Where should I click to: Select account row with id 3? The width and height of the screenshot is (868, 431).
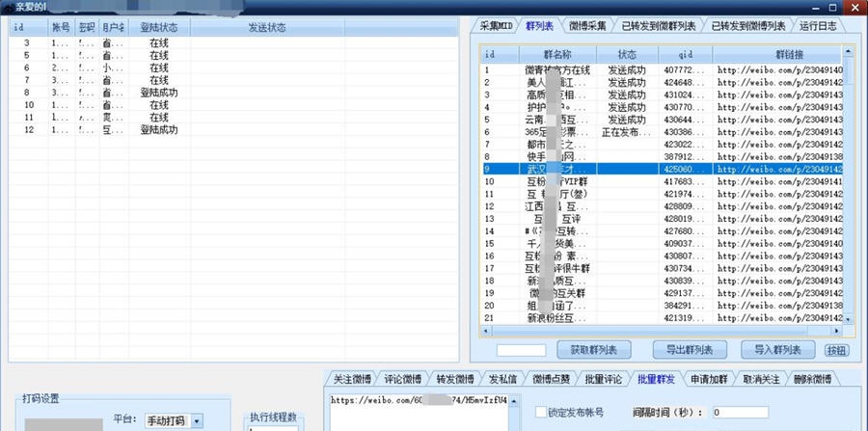(233, 42)
